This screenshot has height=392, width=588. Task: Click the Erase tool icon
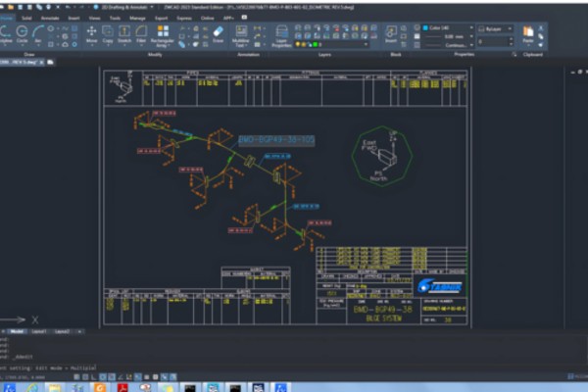click(218, 34)
